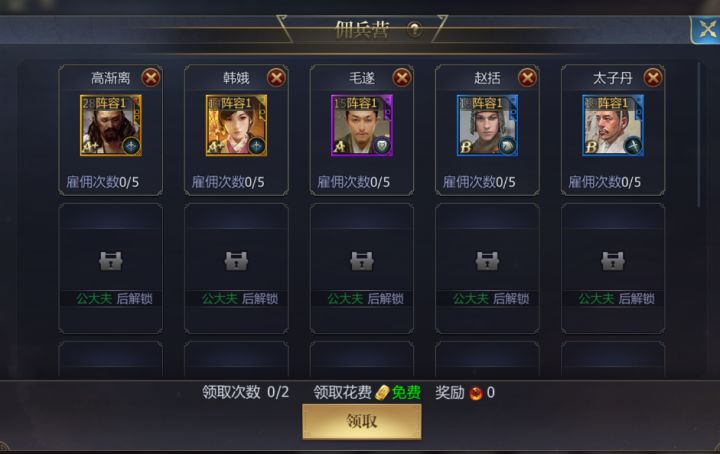Click 公大夫 unlock text under 韩娥 slot
This screenshot has height=454, width=720.
point(220,299)
